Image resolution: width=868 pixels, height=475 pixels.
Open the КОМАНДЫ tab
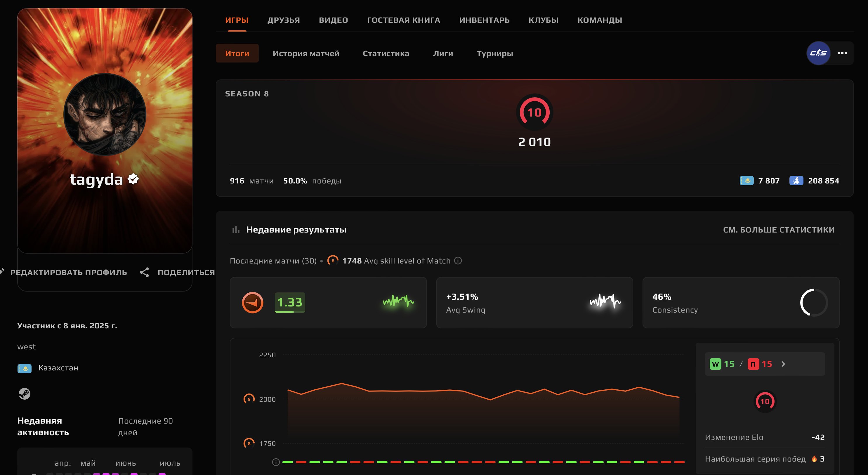pyautogui.click(x=599, y=20)
